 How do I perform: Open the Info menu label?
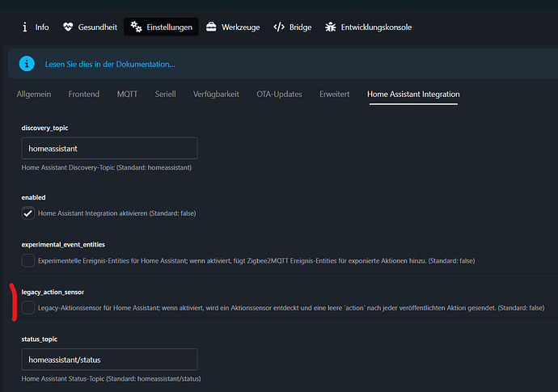click(42, 27)
